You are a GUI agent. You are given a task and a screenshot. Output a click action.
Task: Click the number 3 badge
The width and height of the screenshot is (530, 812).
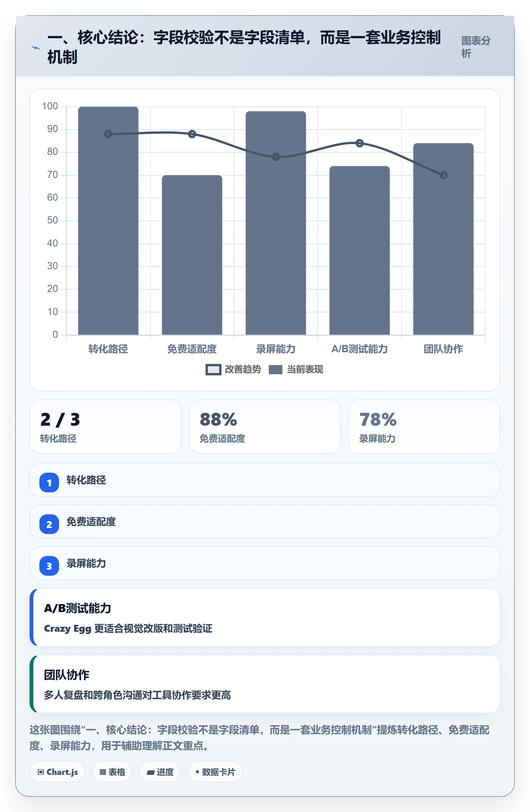tap(49, 566)
